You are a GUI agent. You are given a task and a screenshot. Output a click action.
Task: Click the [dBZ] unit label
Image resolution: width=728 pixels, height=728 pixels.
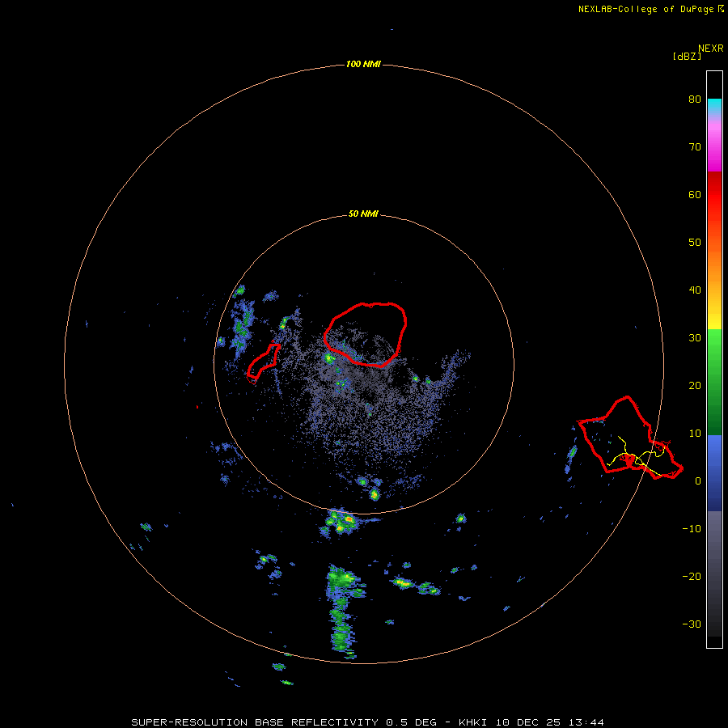point(687,57)
